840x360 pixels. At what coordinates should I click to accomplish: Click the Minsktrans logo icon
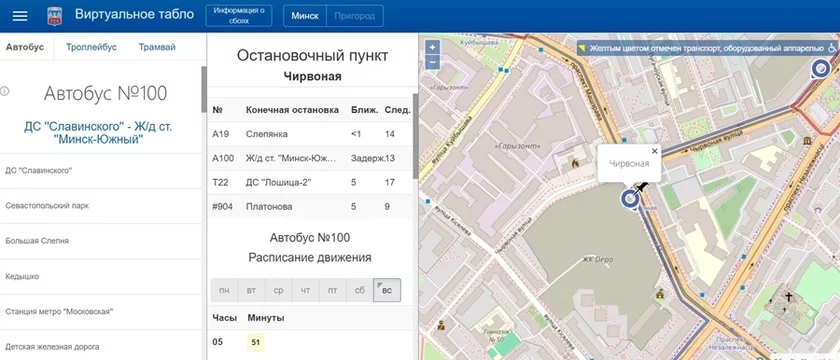point(55,16)
